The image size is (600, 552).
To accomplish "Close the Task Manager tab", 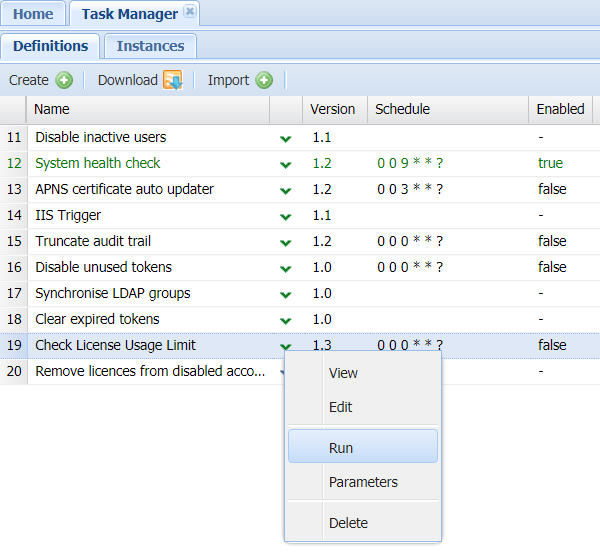I will point(190,12).
